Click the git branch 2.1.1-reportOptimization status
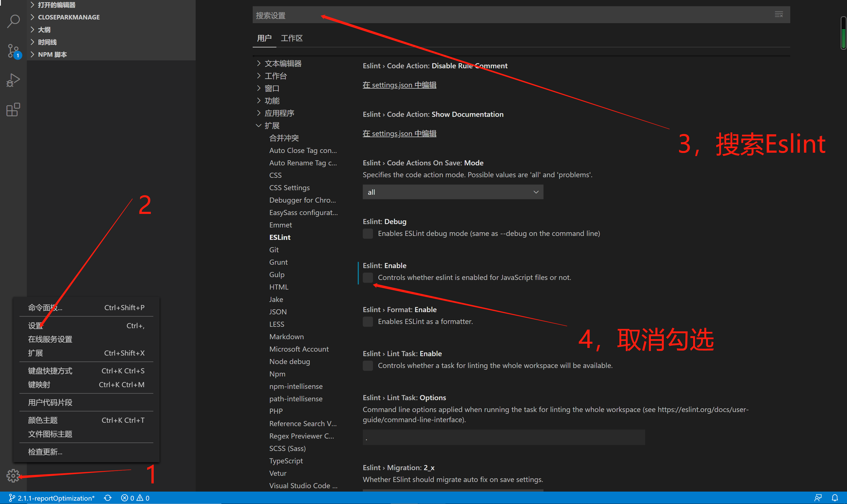The image size is (847, 504). click(x=52, y=498)
